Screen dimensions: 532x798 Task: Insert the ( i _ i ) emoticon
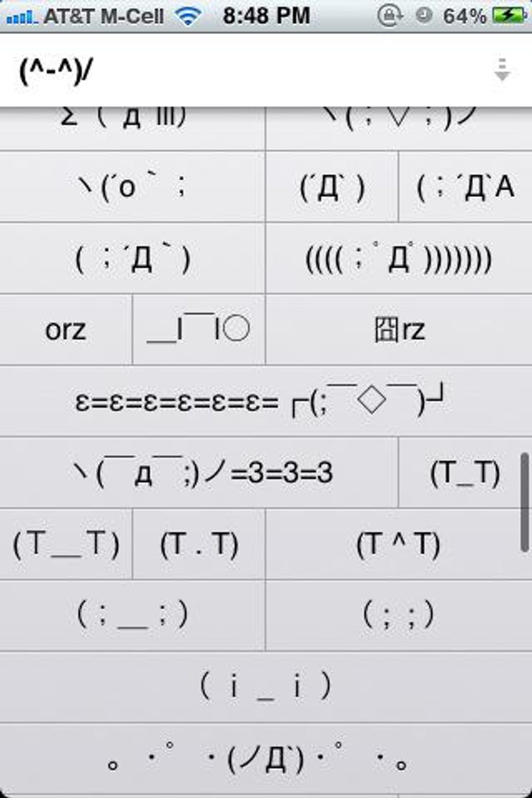(265, 687)
